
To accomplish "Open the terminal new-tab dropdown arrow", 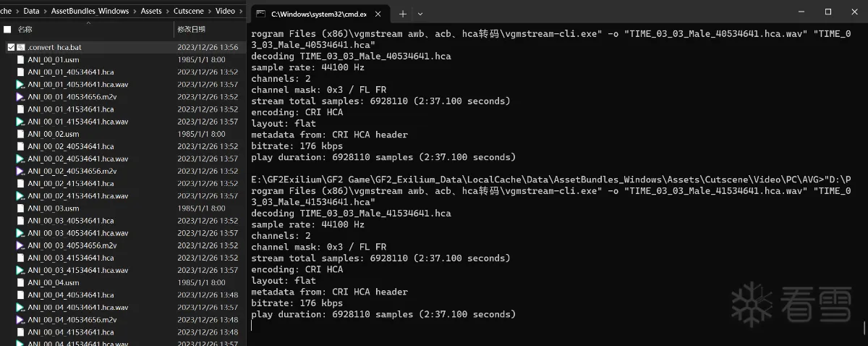I will click(420, 14).
